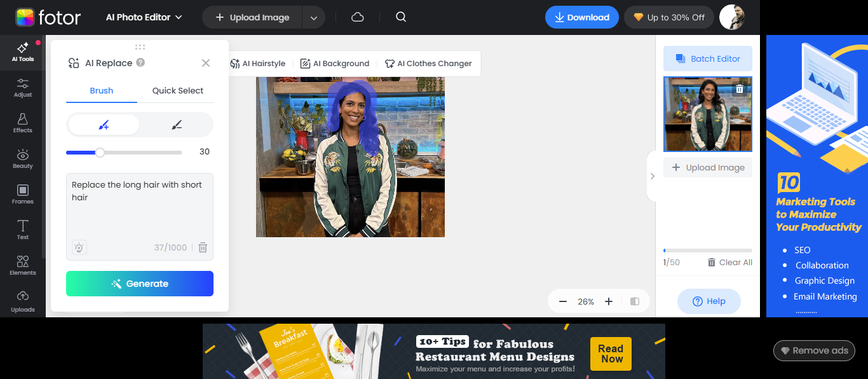Switch to the Brush tab
Viewport: 868px width, 379px height.
pos(102,90)
